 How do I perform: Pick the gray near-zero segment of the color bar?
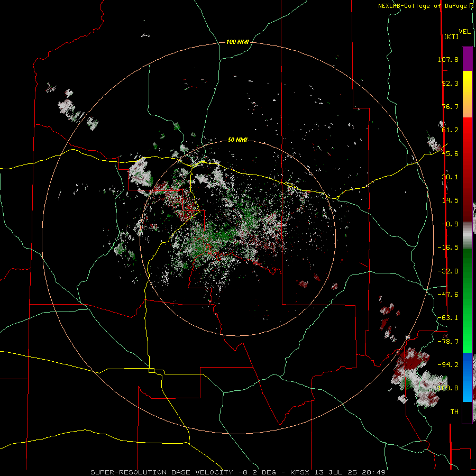(x=467, y=235)
